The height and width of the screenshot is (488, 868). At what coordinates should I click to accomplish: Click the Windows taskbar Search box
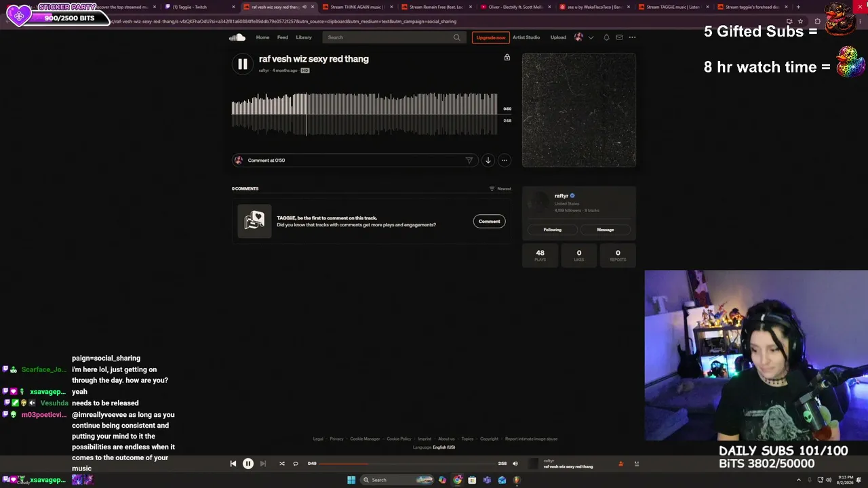point(397,480)
